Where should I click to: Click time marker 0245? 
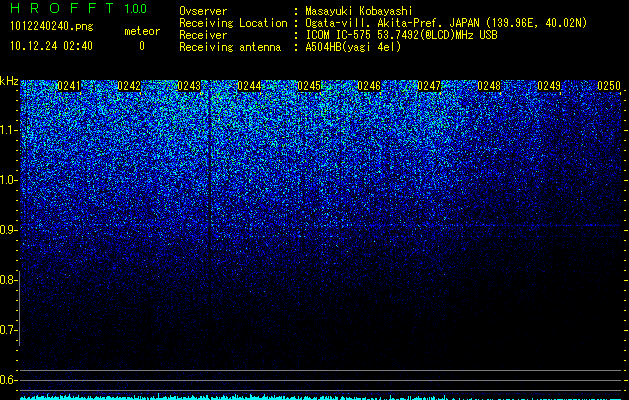[x=309, y=86]
